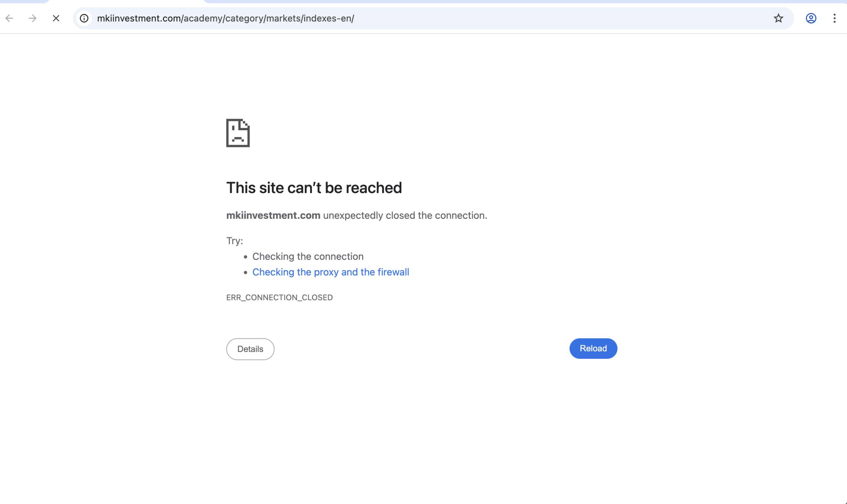The height and width of the screenshot is (504, 847).
Task: Select the currently open browser tab
Action: point(24,2)
